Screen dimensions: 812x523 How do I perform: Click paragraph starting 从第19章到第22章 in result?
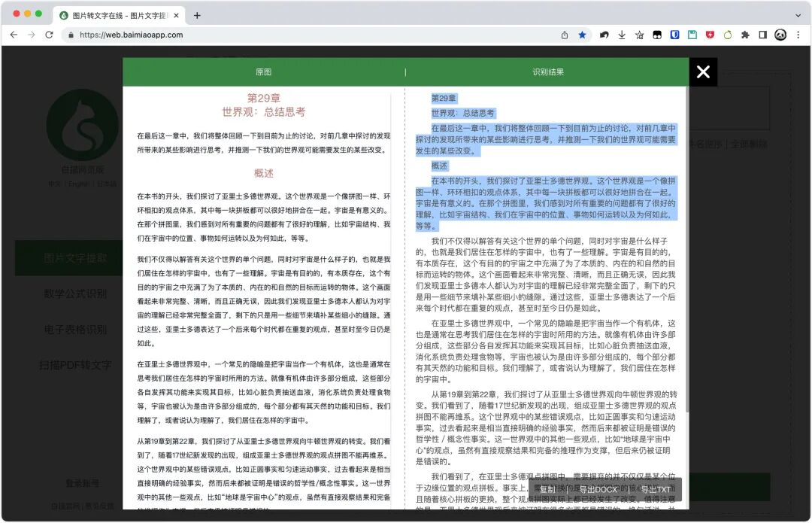click(546, 427)
